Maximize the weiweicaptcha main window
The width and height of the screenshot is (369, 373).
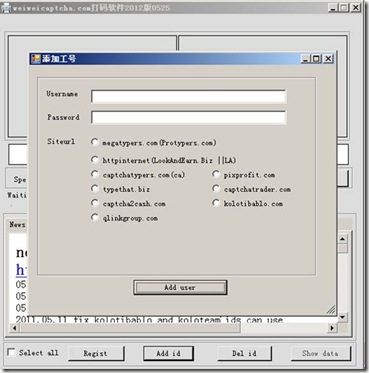coord(344,8)
